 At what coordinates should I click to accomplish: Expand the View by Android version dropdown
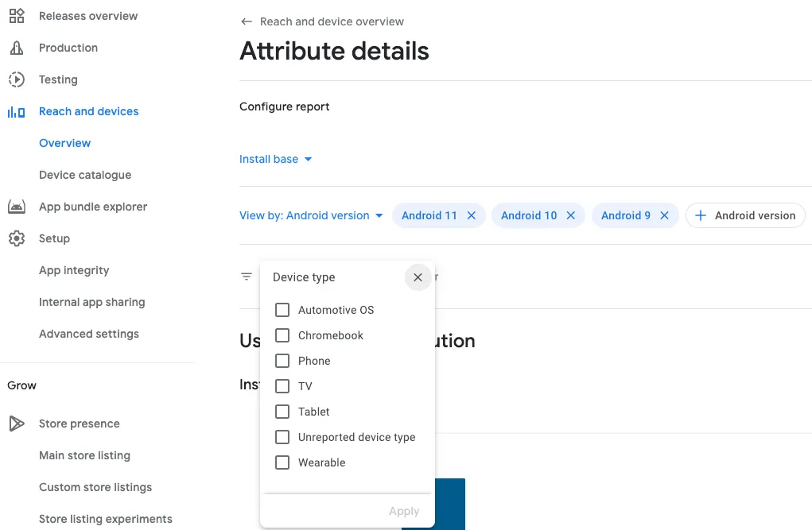(311, 215)
